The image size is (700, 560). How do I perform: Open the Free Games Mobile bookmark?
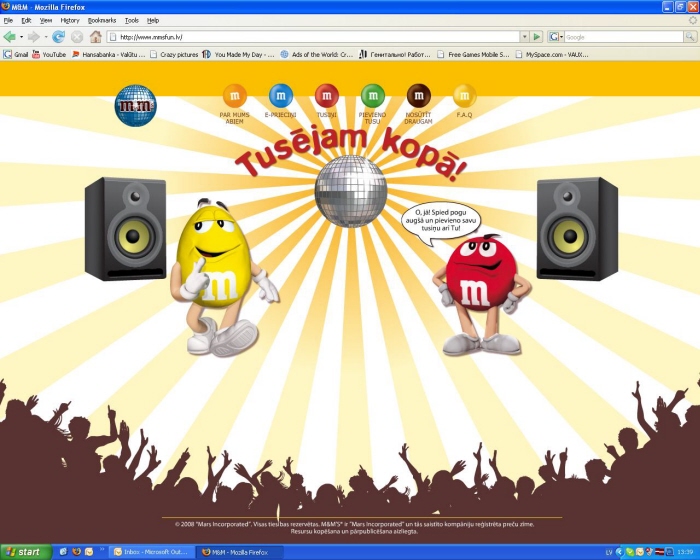tap(473, 54)
